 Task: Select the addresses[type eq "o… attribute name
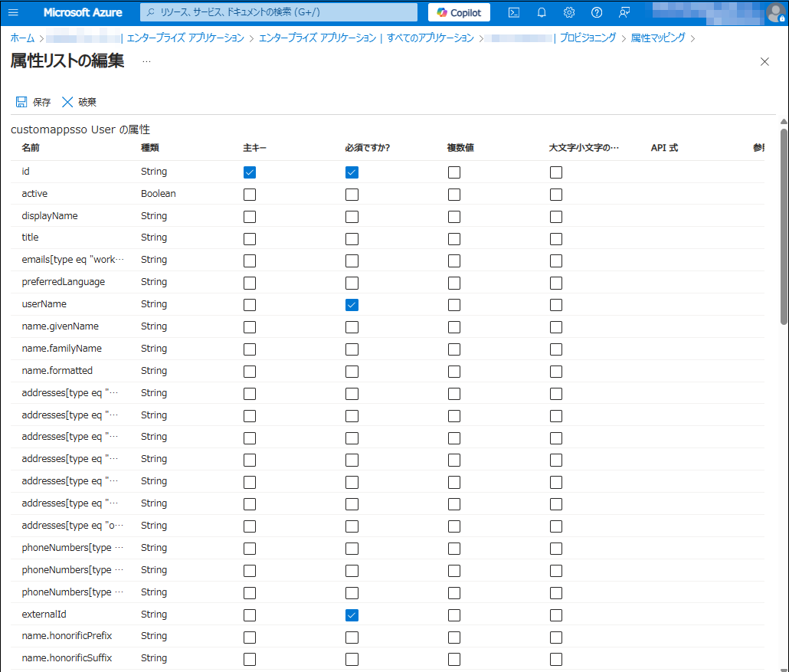73,526
